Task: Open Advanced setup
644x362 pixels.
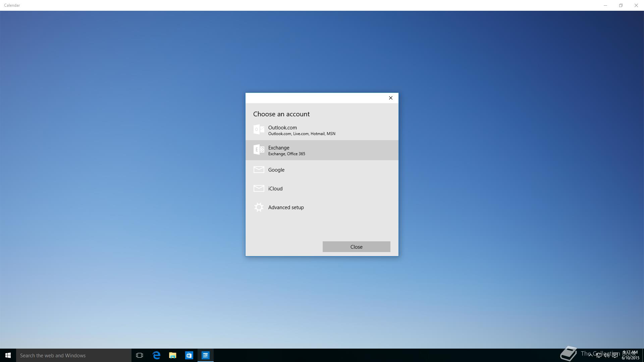Action: (322, 207)
